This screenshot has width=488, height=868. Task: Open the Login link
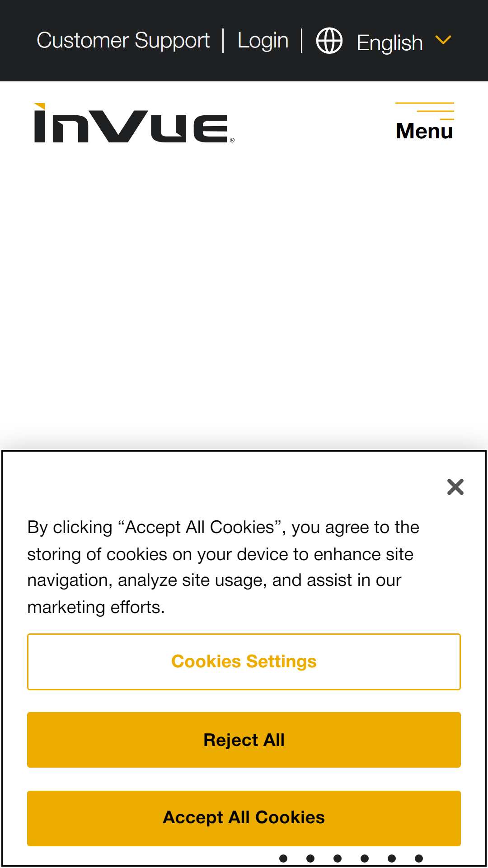point(263,41)
